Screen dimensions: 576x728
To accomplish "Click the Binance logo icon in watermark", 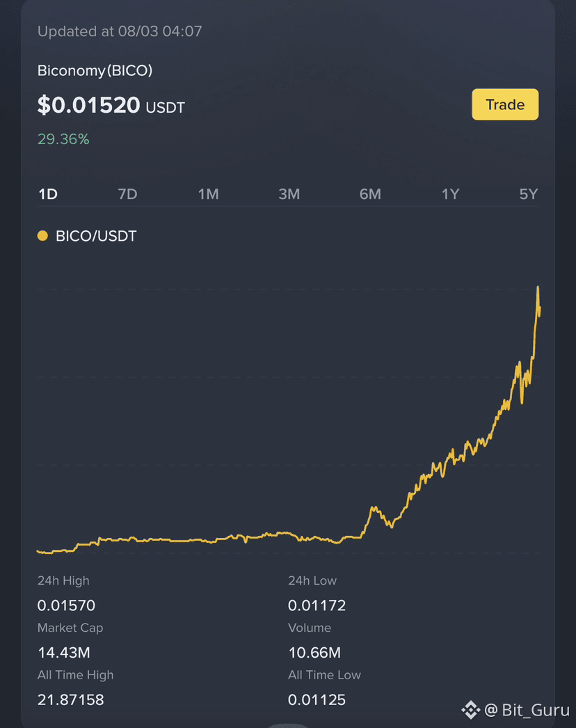I will pos(470,709).
